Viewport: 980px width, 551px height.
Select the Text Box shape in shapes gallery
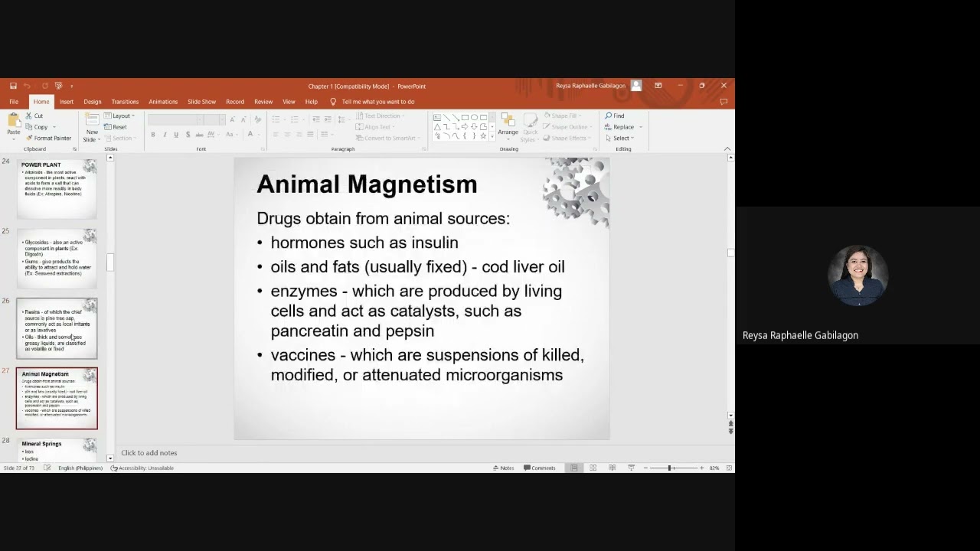[437, 118]
